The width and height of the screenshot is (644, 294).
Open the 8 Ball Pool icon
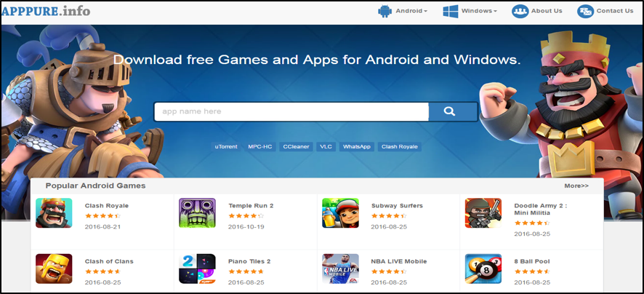(483, 269)
